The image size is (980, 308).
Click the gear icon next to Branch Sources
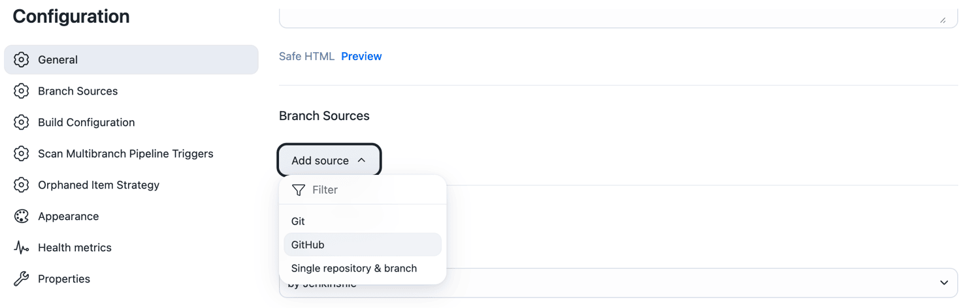coord(22,91)
